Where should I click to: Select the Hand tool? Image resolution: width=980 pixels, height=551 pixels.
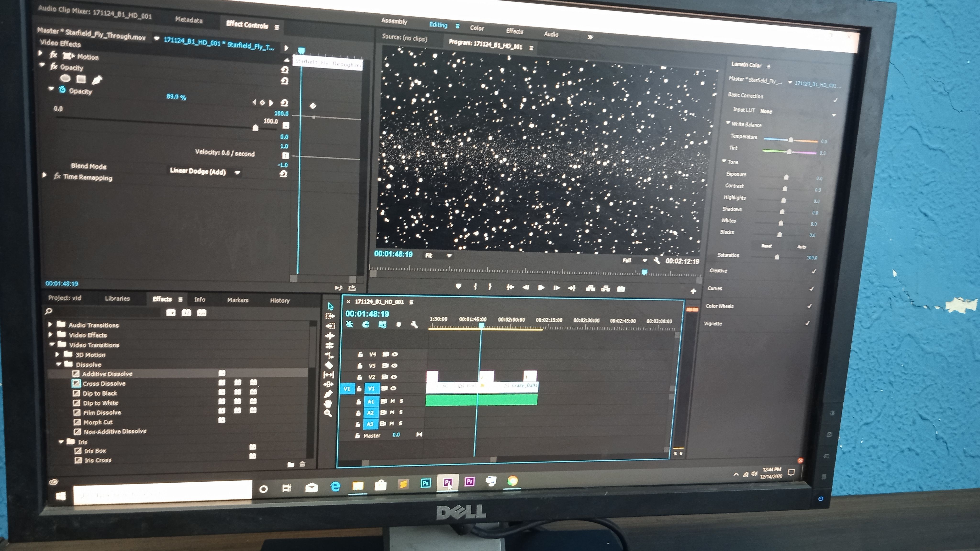point(328,403)
